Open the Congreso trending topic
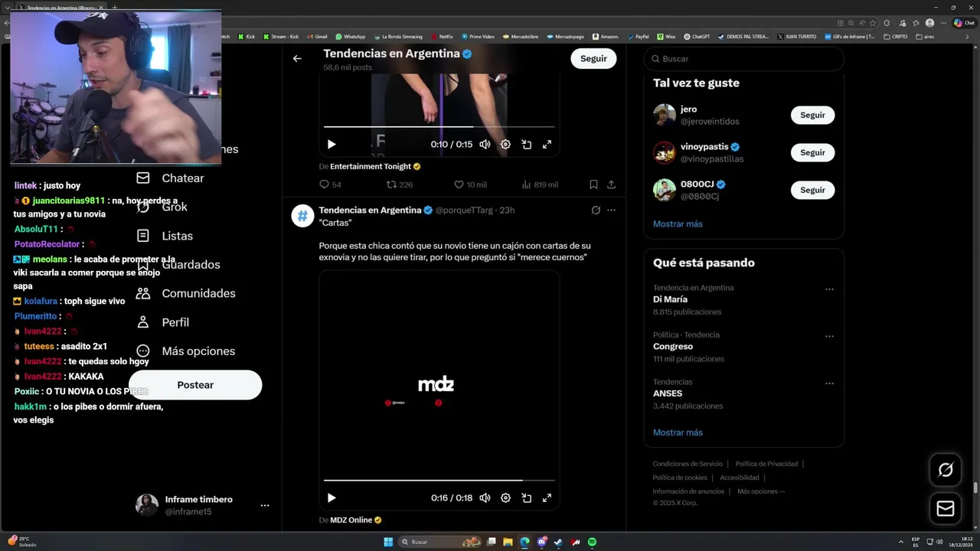980x551 pixels. (743, 347)
